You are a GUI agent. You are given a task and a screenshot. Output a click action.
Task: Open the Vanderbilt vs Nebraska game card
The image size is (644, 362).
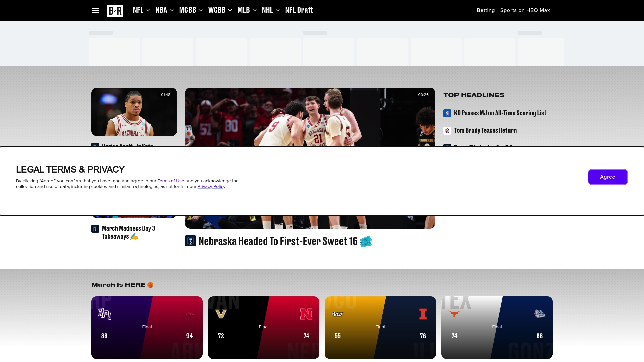pyautogui.click(x=264, y=327)
